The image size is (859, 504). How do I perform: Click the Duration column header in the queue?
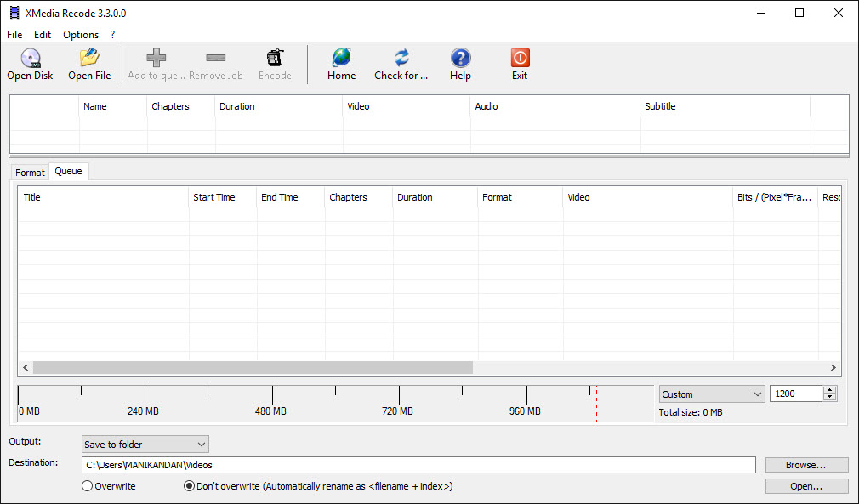click(435, 197)
